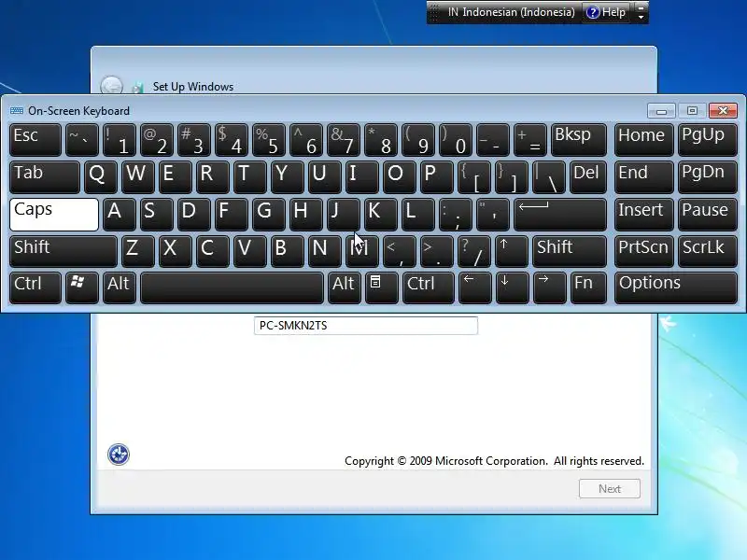
Task: Click the period key
Action: (436, 251)
